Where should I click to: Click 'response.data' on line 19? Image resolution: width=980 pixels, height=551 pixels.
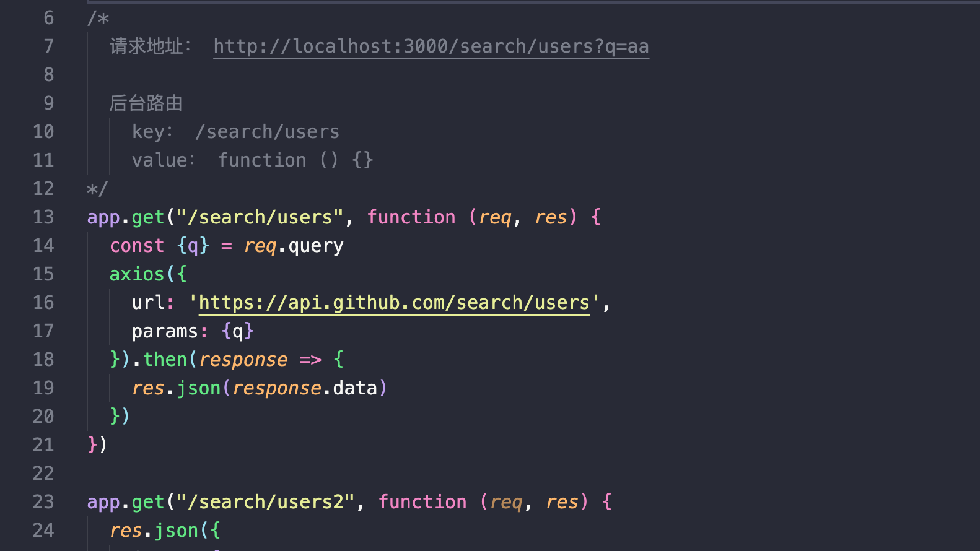click(305, 388)
